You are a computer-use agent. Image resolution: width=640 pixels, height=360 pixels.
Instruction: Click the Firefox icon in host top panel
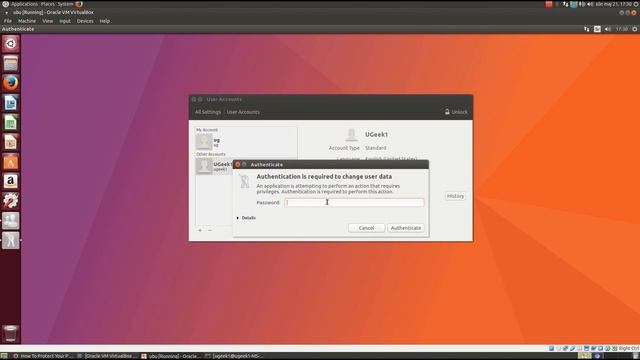79,4
